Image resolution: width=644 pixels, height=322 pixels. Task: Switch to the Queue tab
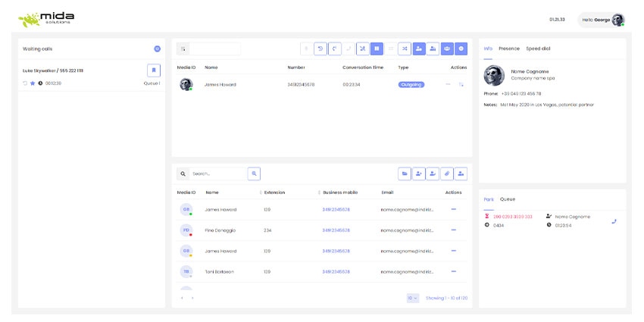[507, 199]
